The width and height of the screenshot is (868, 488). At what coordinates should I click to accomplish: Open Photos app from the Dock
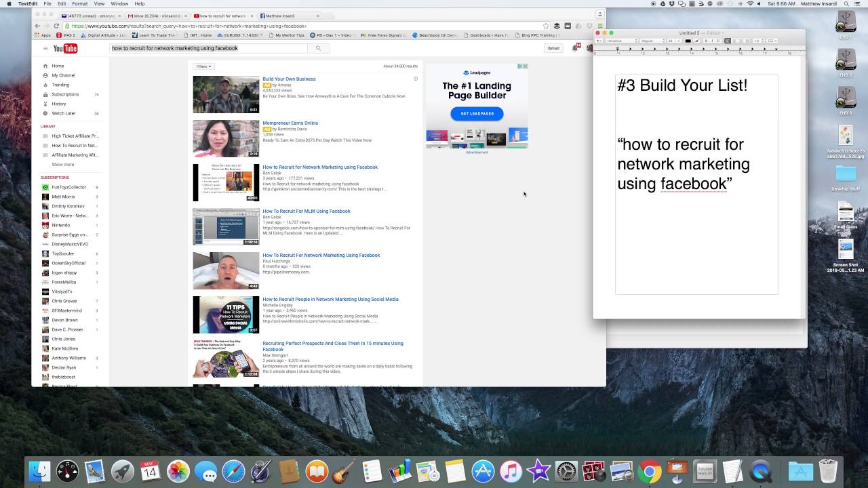click(x=178, y=470)
